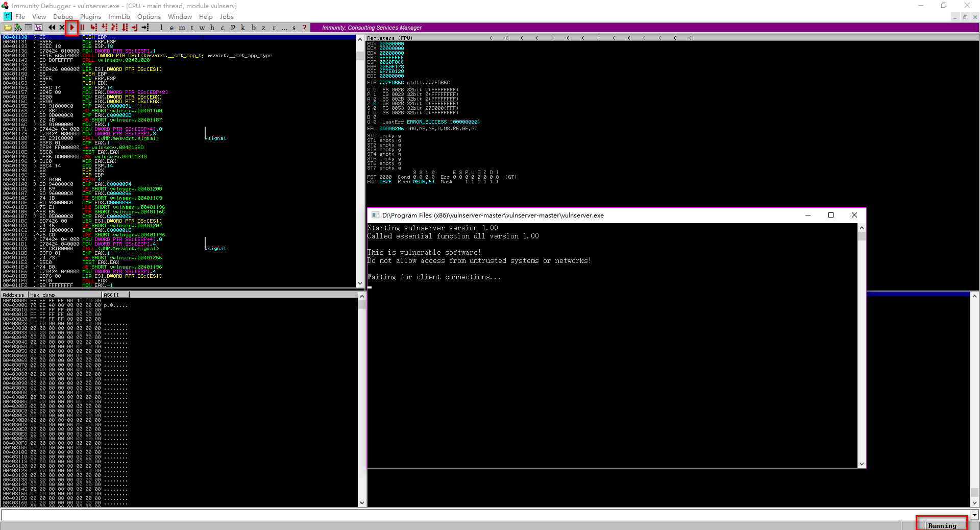The width and height of the screenshot is (980, 530).
Task: Click vulnserver console scroll down arrow
Action: tap(862, 464)
